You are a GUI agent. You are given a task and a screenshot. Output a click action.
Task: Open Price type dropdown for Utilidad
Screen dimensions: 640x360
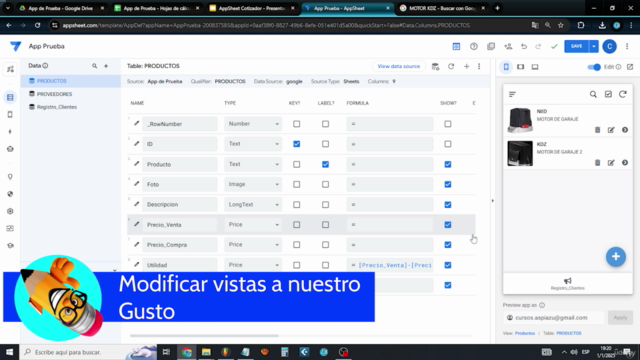point(253,265)
